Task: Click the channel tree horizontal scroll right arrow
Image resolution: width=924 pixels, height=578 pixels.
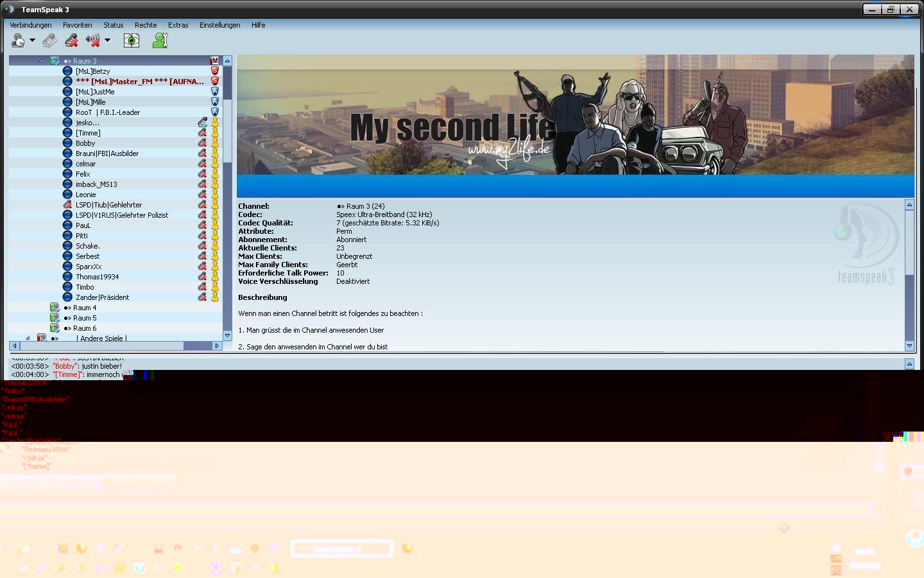Action: pos(217,346)
